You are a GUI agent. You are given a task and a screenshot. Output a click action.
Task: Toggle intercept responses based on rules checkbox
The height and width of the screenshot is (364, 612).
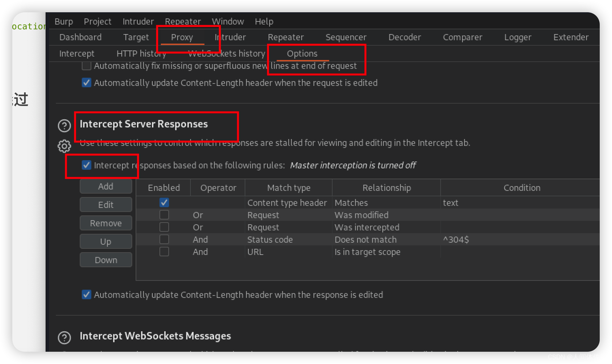click(87, 165)
